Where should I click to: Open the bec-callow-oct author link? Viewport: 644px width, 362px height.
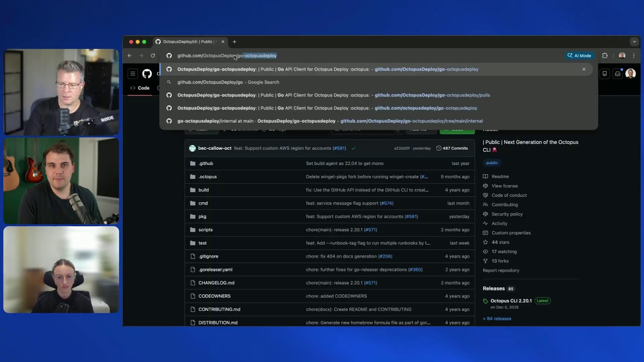pos(215,148)
